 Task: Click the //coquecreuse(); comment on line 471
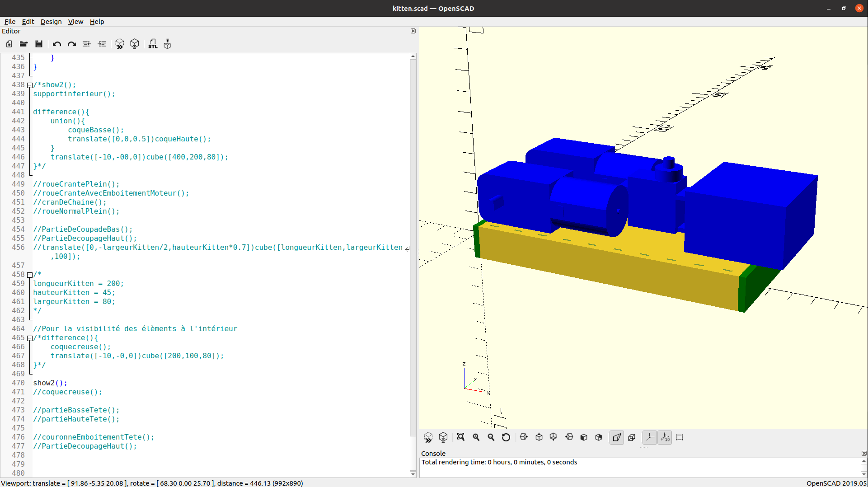coord(68,392)
